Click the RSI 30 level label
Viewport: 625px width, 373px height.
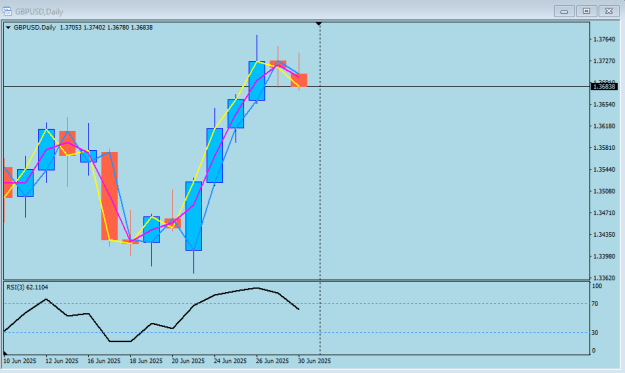(x=595, y=332)
